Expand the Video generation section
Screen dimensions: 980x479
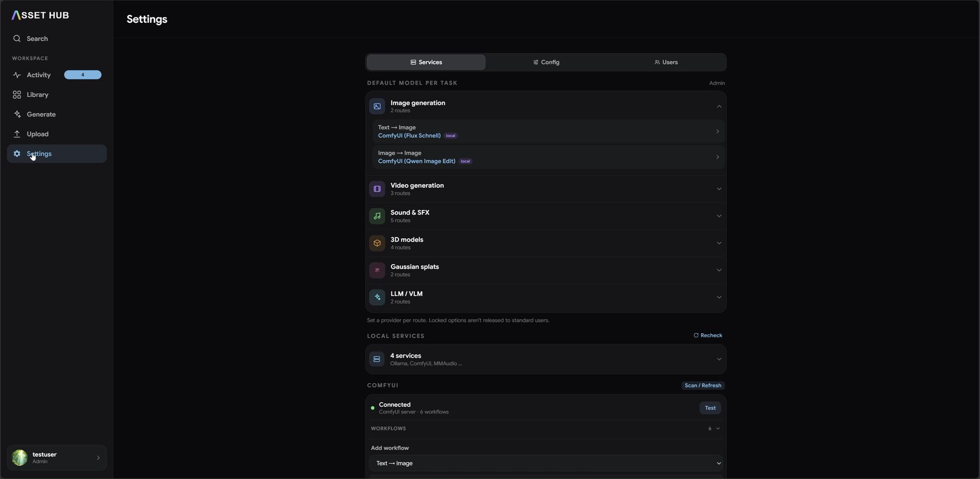pyautogui.click(x=719, y=189)
